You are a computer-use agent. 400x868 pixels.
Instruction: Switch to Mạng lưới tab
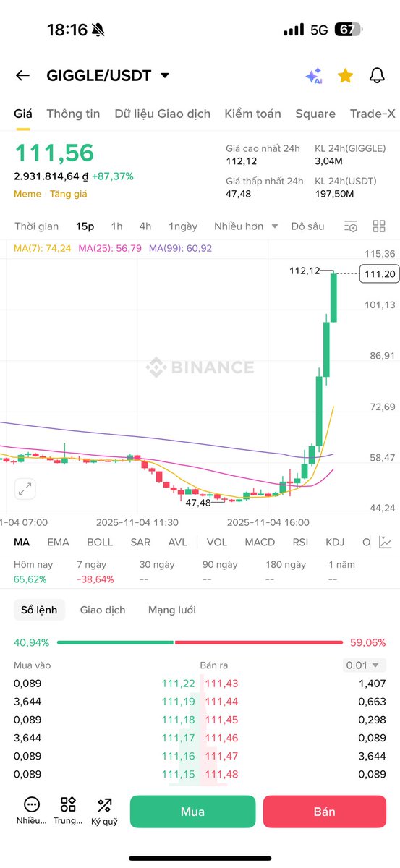[172, 610]
